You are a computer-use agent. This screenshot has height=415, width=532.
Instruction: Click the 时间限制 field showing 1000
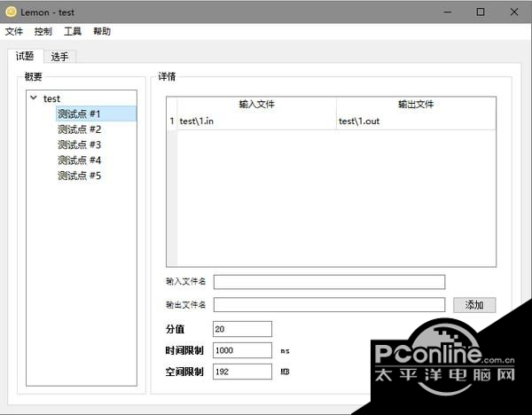[x=242, y=350]
